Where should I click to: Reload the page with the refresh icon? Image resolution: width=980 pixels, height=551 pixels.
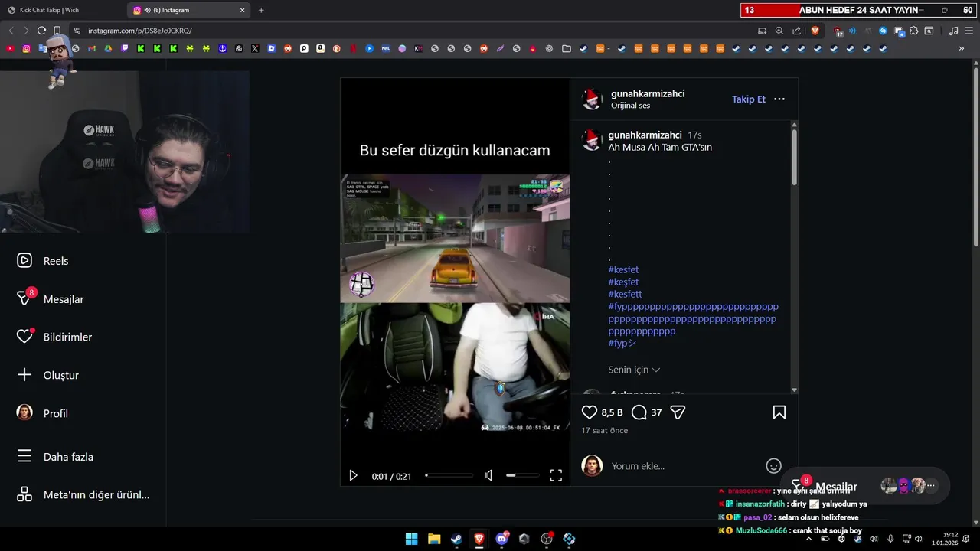41,31
